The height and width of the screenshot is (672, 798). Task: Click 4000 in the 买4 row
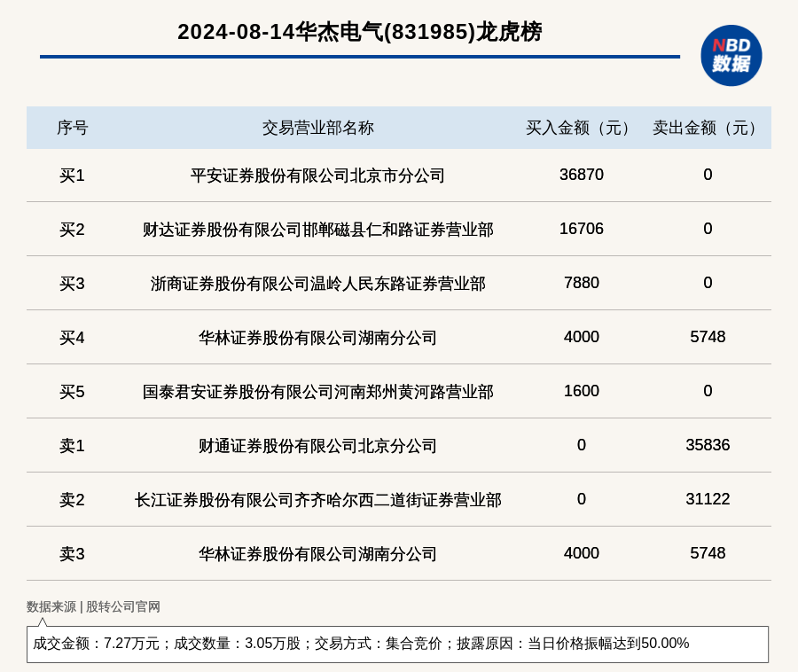tap(581, 336)
